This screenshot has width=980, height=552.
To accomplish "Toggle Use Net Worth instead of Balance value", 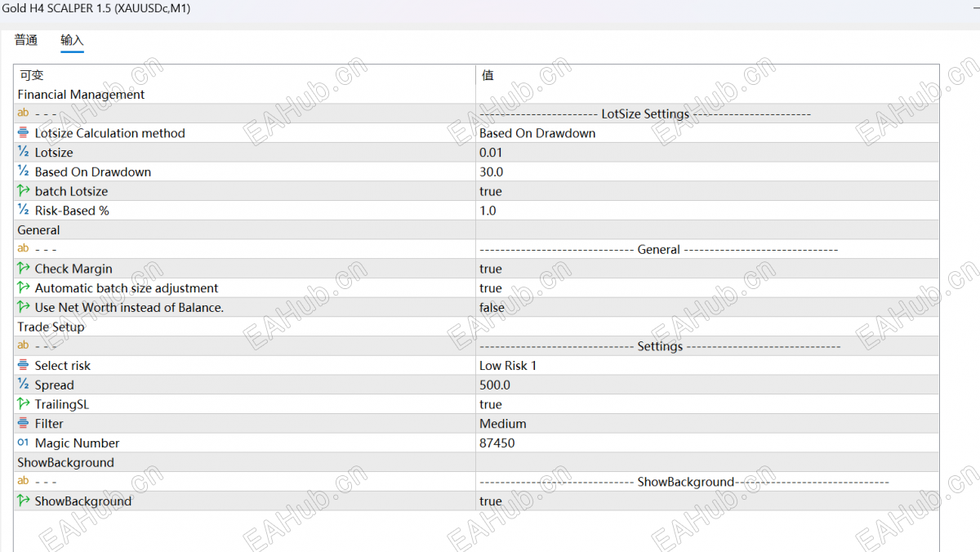I will pos(707,307).
